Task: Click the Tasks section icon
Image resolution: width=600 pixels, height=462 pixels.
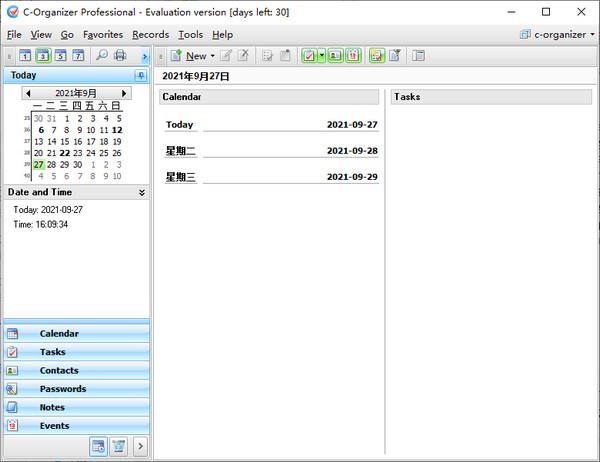Action: pos(12,352)
